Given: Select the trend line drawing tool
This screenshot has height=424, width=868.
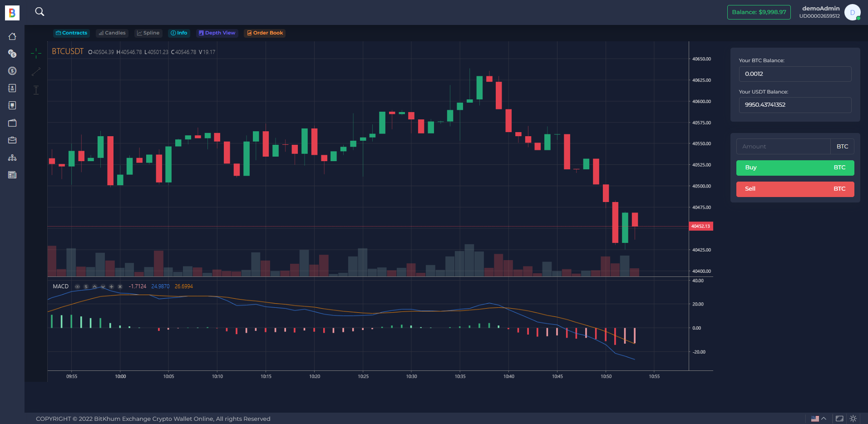Looking at the screenshot, I should 36,72.
